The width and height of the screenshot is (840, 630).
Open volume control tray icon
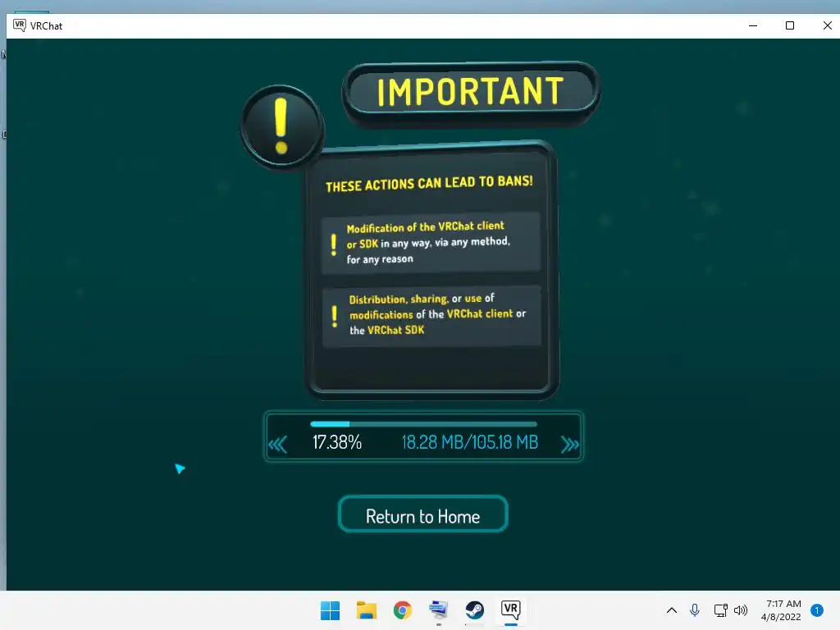[x=741, y=610]
